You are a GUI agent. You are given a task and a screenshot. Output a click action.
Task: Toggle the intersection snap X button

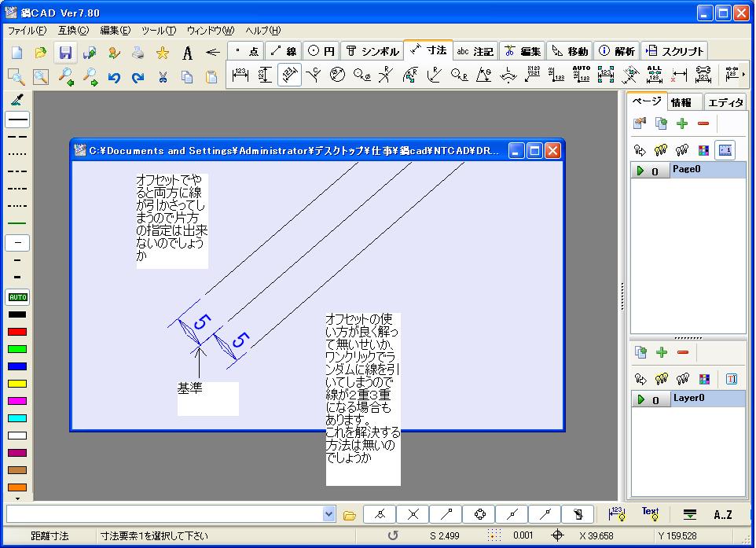pos(413,515)
